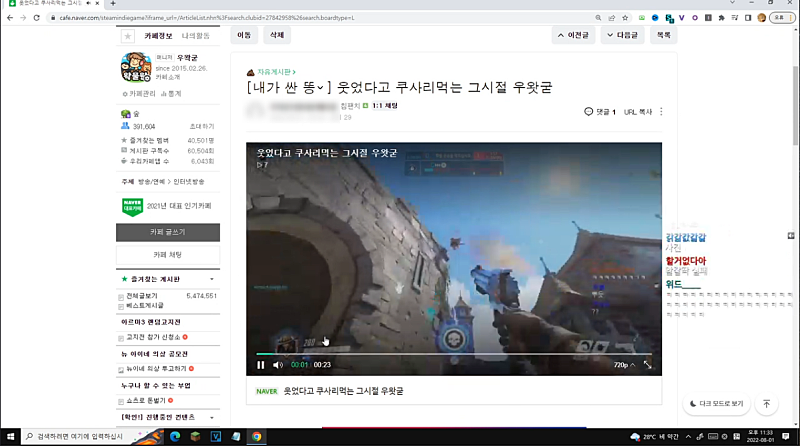Open the 뉴이네 의상 투고하기 board

(156, 368)
